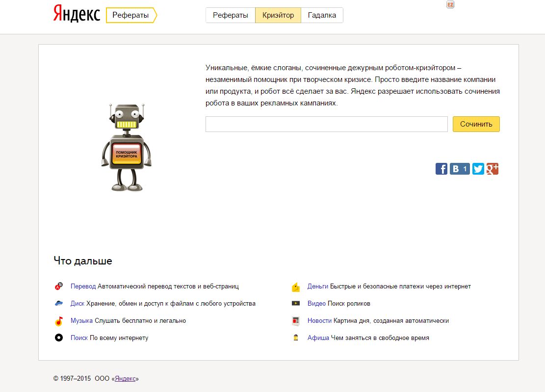Share using the Google Plus icon
545x392 pixels.
[493, 169]
